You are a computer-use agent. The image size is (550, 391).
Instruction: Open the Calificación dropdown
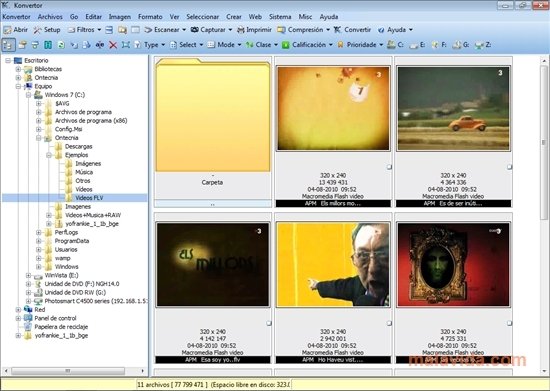(308, 45)
